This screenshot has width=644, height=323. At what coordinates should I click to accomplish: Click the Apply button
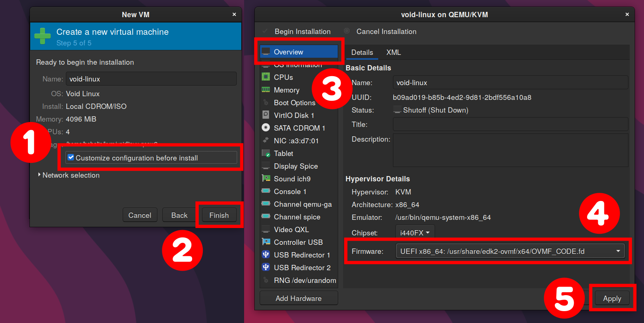pyautogui.click(x=612, y=298)
